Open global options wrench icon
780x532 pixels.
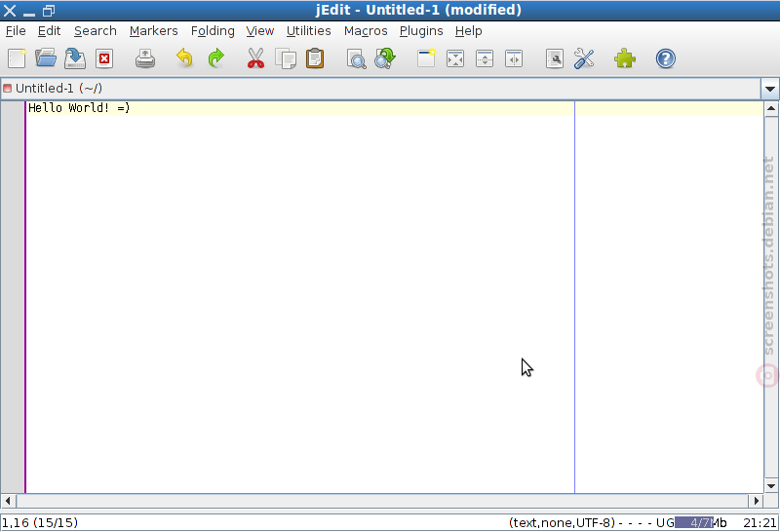tap(584, 58)
